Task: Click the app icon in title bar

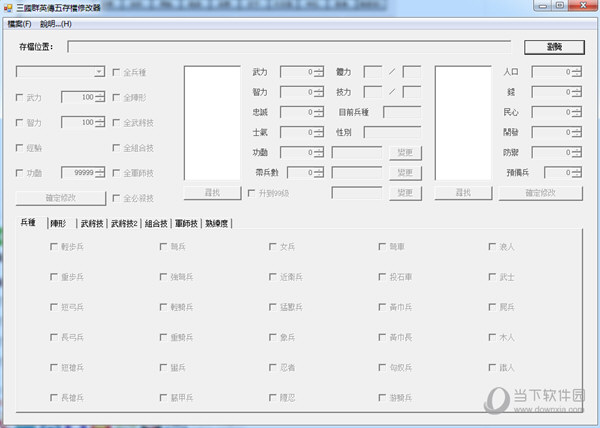Action: [x=7, y=7]
